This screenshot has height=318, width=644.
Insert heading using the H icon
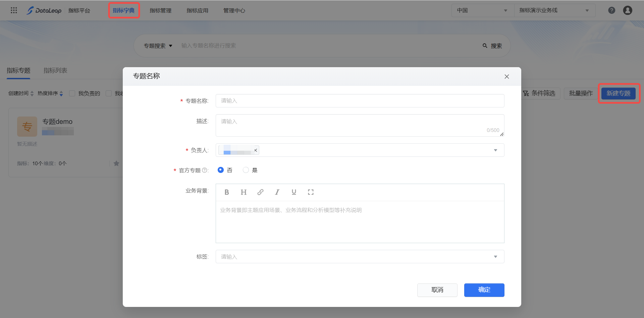(244, 192)
